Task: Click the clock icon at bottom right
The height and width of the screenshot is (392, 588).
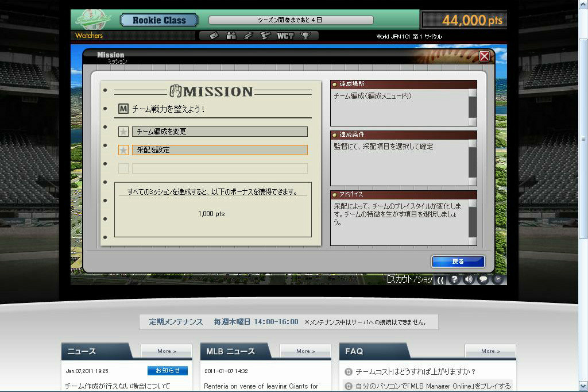Action: click(x=498, y=280)
